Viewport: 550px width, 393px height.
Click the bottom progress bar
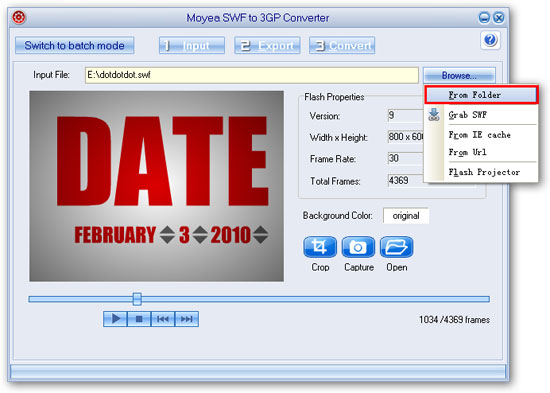tap(258, 371)
